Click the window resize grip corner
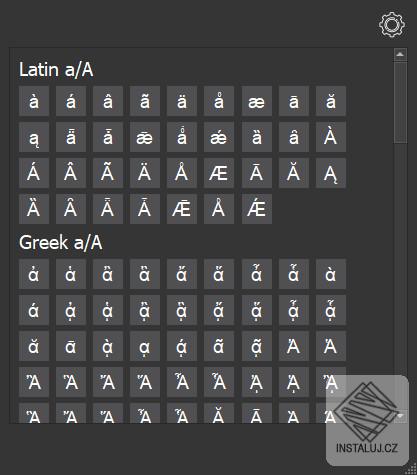The width and height of the screenshot is (417, 475). [412, 471]
